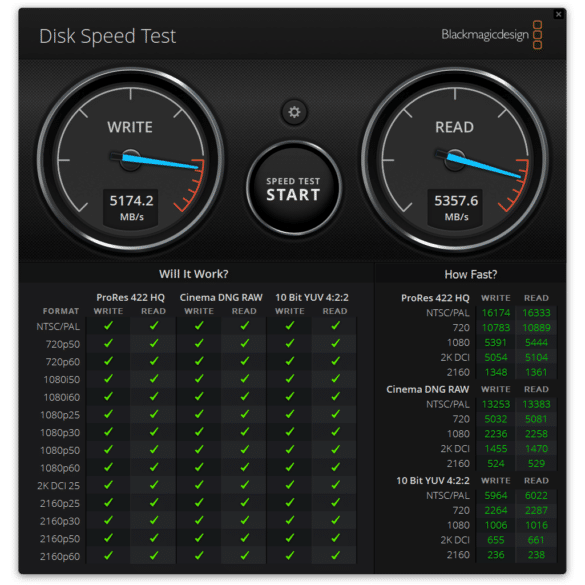This screenshot has width=585, height=585.
Task: Click Cinema DNG RAW read checkmark for 2K DCI 25
Action: coord(245,485)
